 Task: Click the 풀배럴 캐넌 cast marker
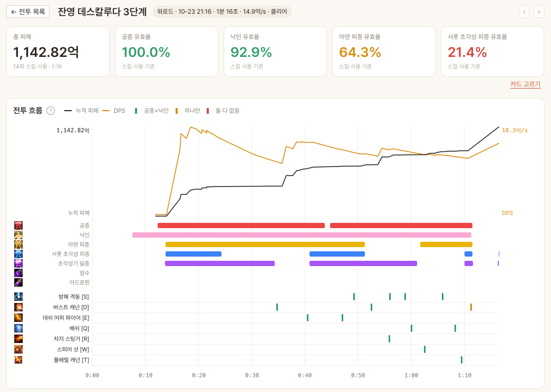coord(461,360)
